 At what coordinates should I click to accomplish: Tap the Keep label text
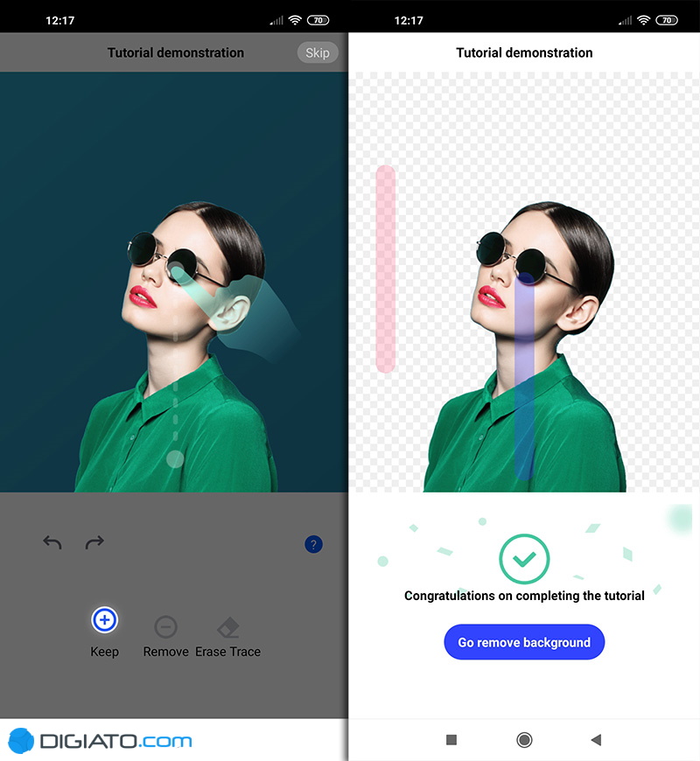coord(104,652)
